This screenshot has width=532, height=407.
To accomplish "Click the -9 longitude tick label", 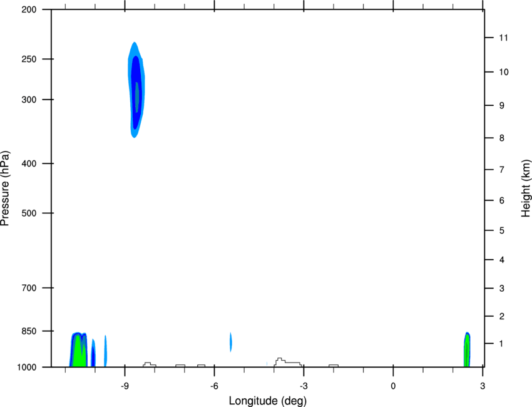I will point(125,386).
